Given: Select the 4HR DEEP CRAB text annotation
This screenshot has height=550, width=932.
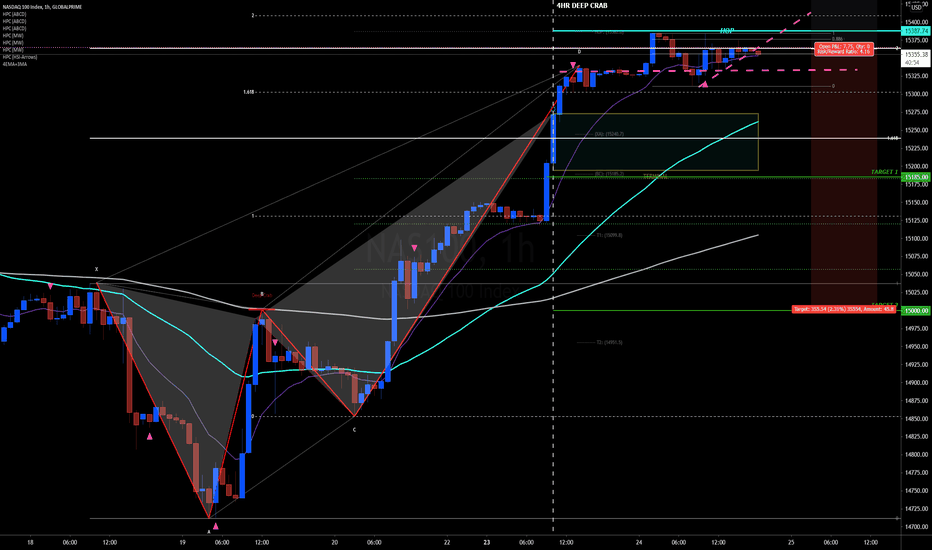Looking at the screenshot, I should click(x=582, y=5).
